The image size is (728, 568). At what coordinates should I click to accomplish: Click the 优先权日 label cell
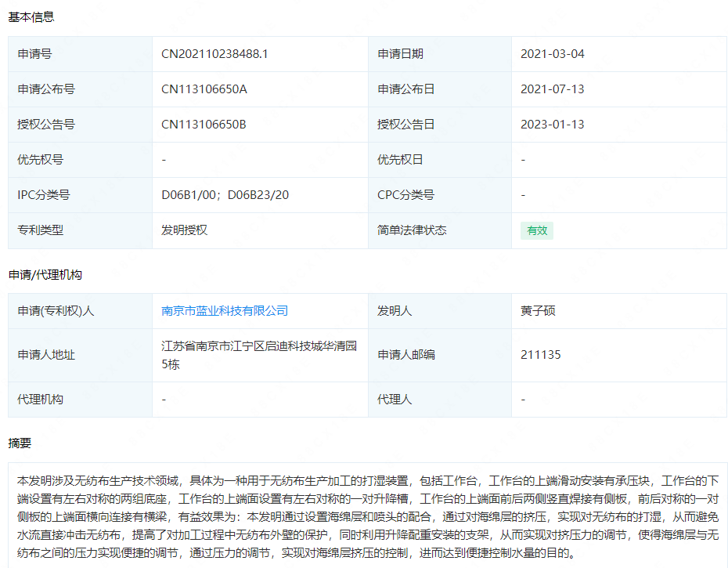(440, 160)
